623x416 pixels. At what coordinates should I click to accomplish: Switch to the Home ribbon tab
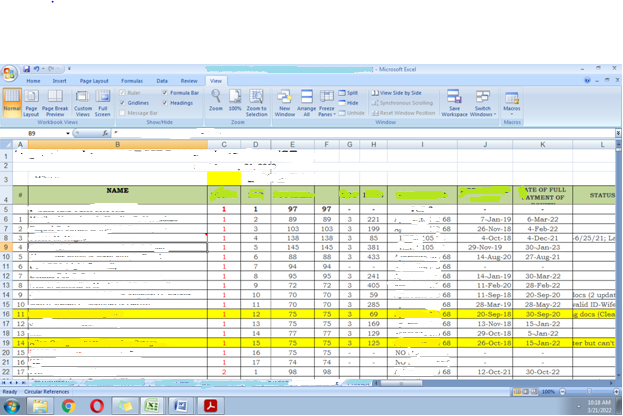pyautogui.click(x=33, y=81)
